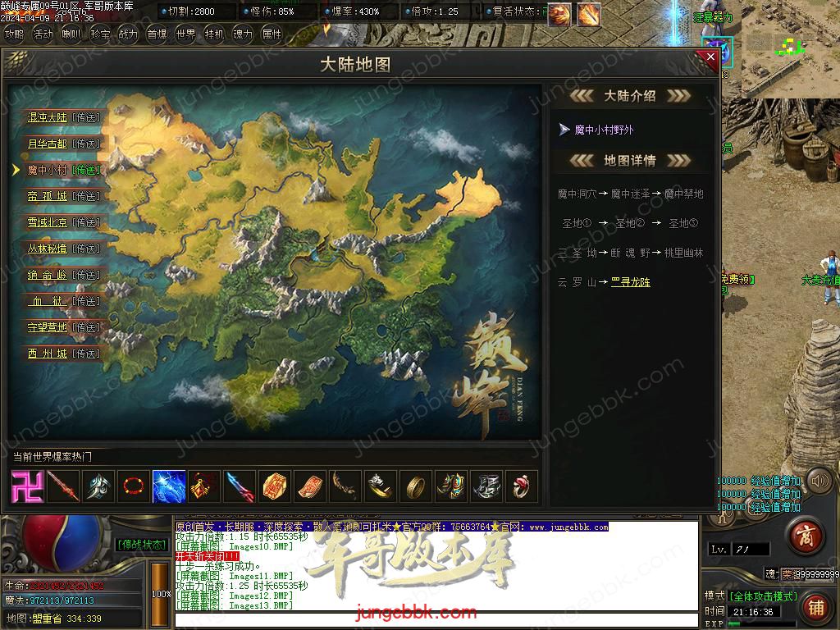Image resolution: width=840 pixels, height=630 pixels.
Task: Activate the flaming sword skill icon in top bar
Action: (589, 15)
